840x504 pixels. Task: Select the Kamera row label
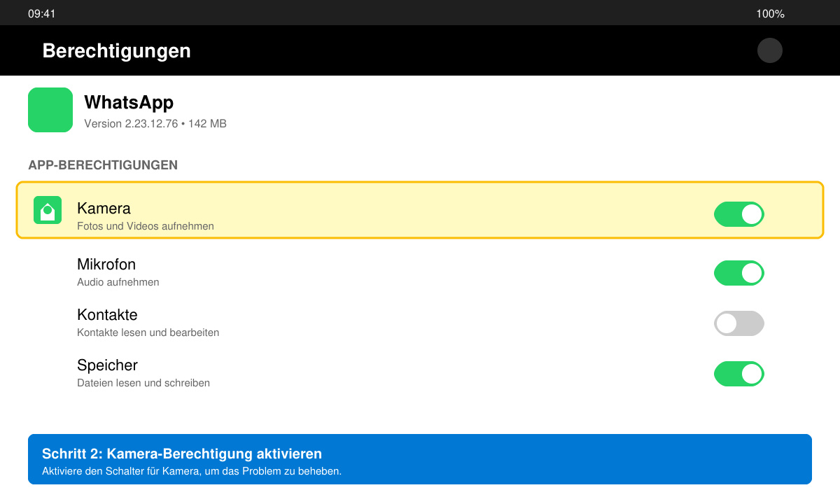104,209
